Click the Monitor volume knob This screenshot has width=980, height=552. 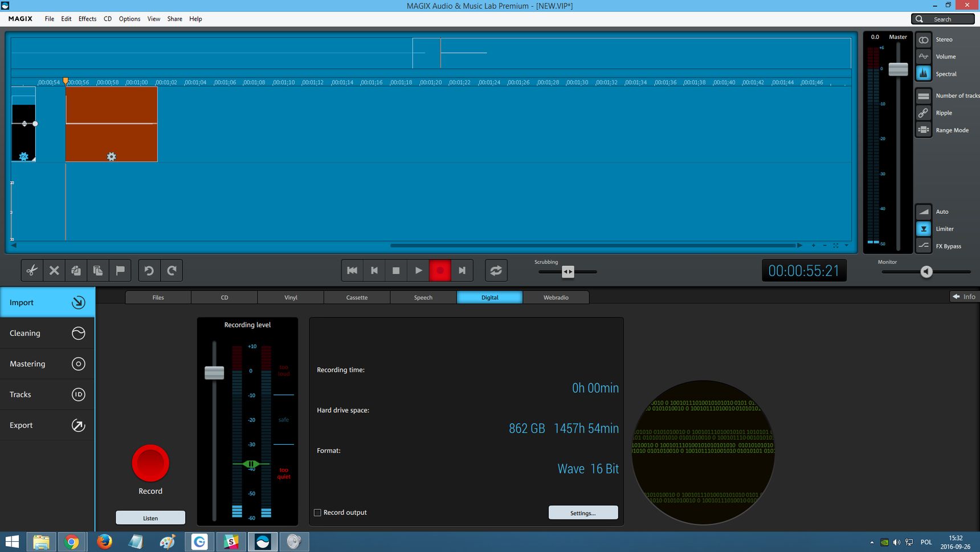tap(926, 272)
